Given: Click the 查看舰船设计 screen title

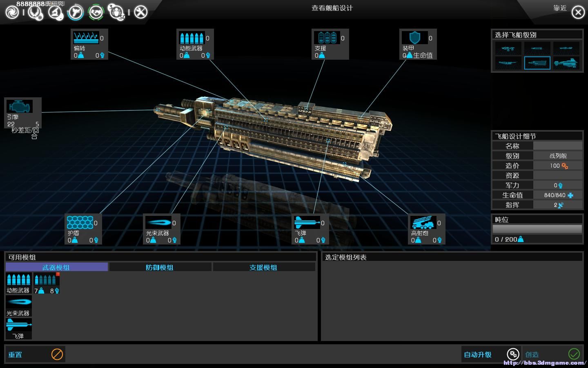Looking at the screenshot, I should point(332,8).
